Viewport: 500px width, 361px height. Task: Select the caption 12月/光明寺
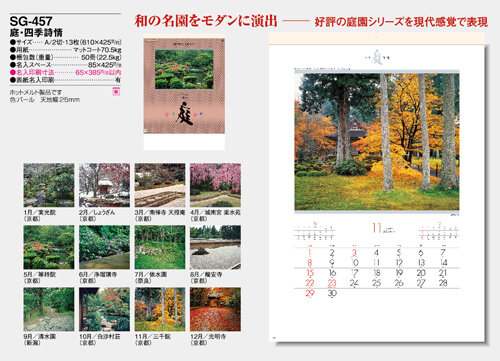tap(208, 337)
